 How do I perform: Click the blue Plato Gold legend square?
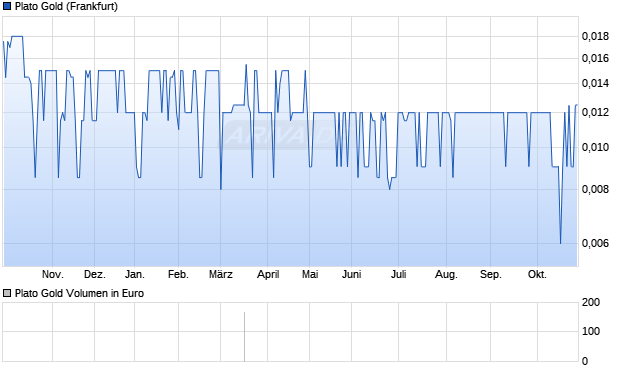click(7, 6)
